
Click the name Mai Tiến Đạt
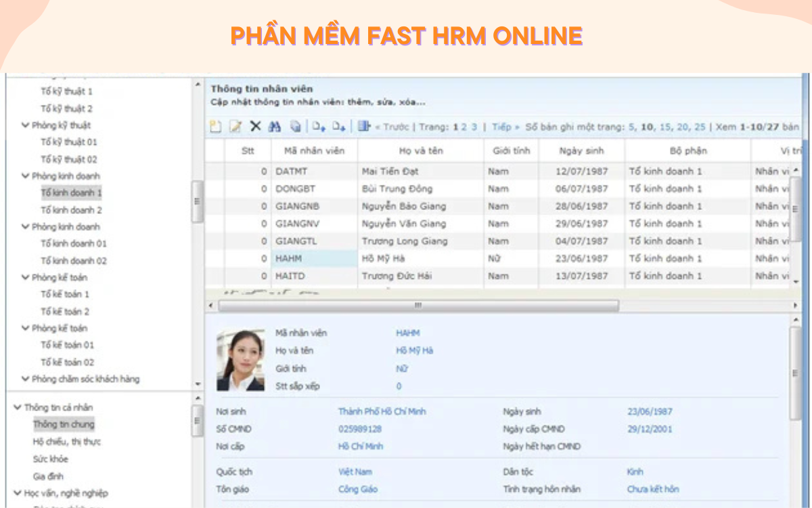tap(390, 171)
